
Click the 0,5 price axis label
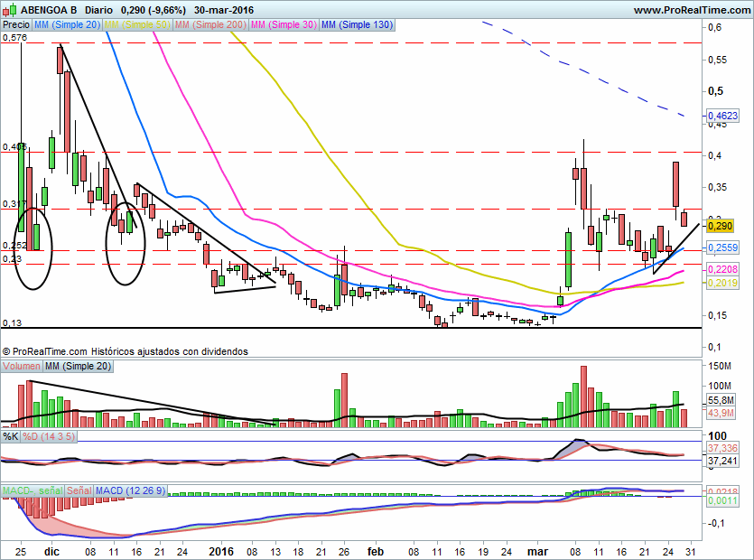[x=715, y=91]
